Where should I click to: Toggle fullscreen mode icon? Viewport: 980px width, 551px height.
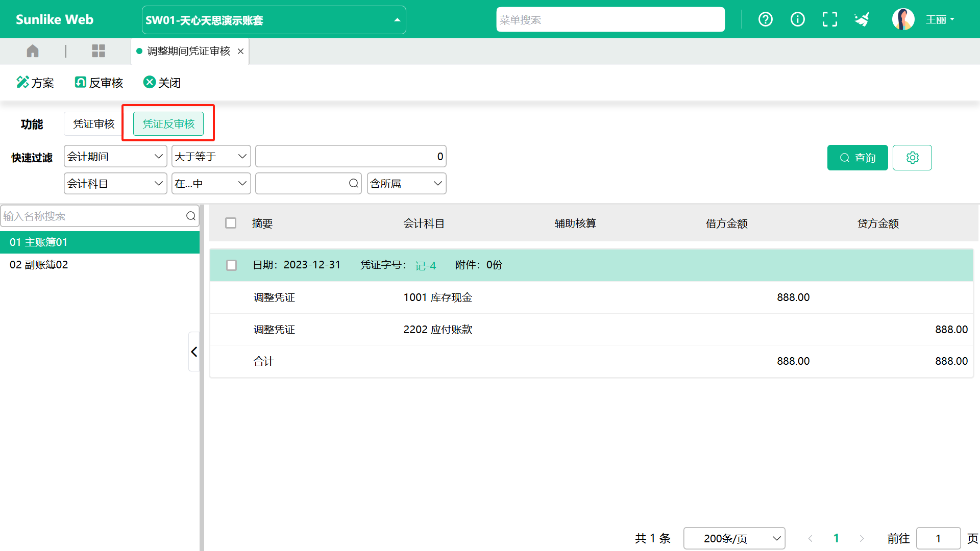pos(830,19)
